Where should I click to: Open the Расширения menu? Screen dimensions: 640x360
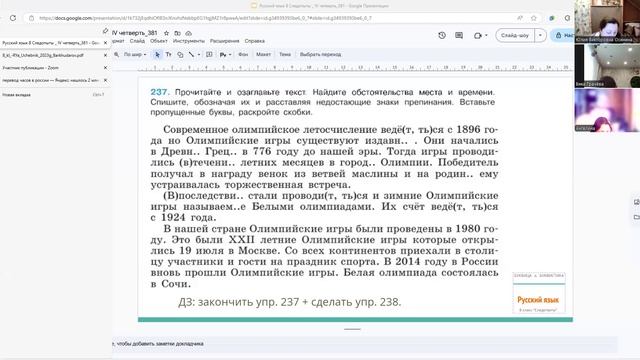point(224,41)
